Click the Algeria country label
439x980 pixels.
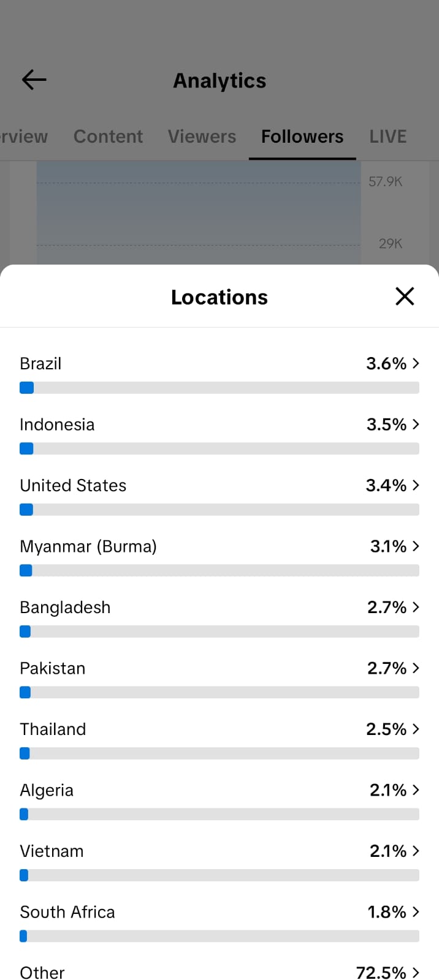[47, 790]
